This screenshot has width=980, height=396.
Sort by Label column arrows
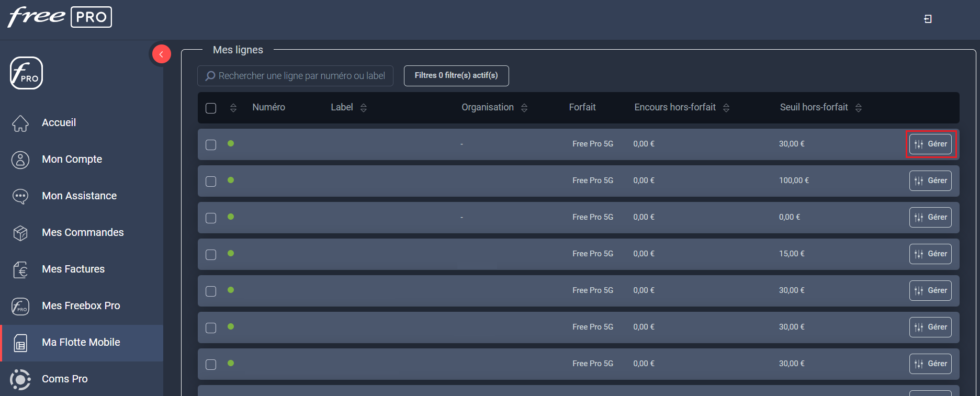[x=364, y=108]
